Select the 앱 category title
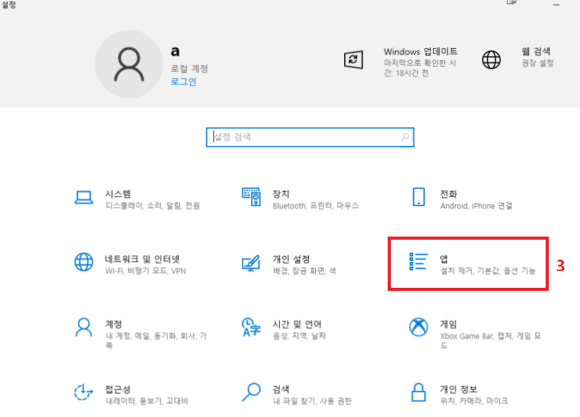 pyautogui.click(x=444, y=259)
